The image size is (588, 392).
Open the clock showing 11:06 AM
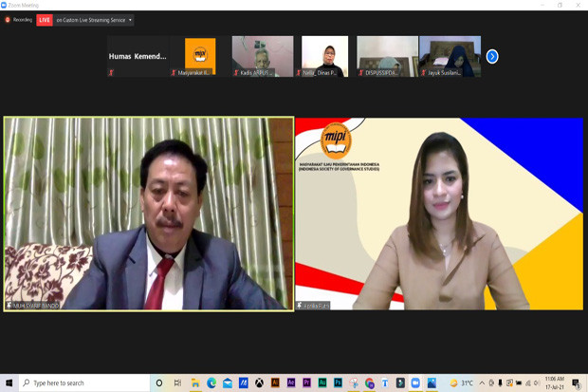[555, 383]
